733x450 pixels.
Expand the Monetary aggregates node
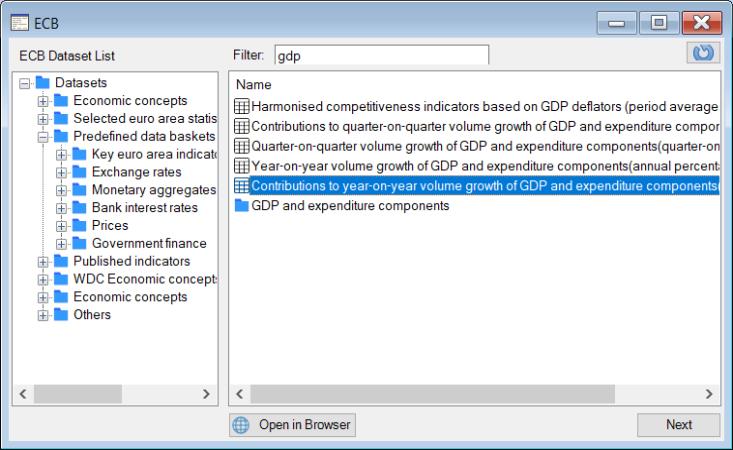click(x=62, y=190)
